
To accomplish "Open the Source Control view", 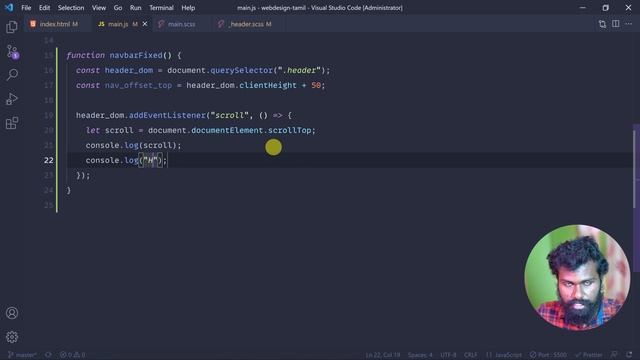I will (x=12, y=52).
